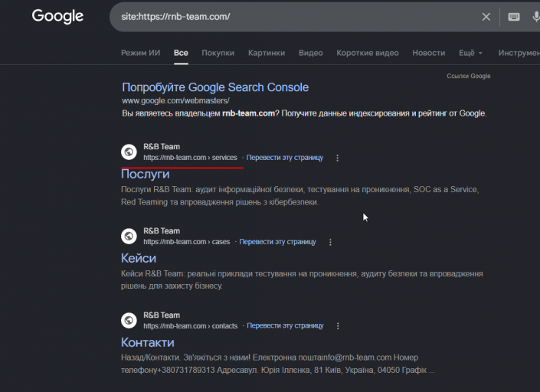Click the globe favicon of the services result
The width and height of the screenshot is (540, 392).
pyautogui.click(x=129, y=152)
